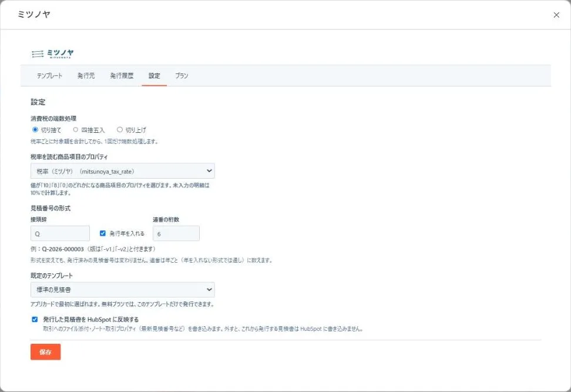Click the 消費税の端数処理 label
The image size is (571, 392).
(x=53, y=118)
